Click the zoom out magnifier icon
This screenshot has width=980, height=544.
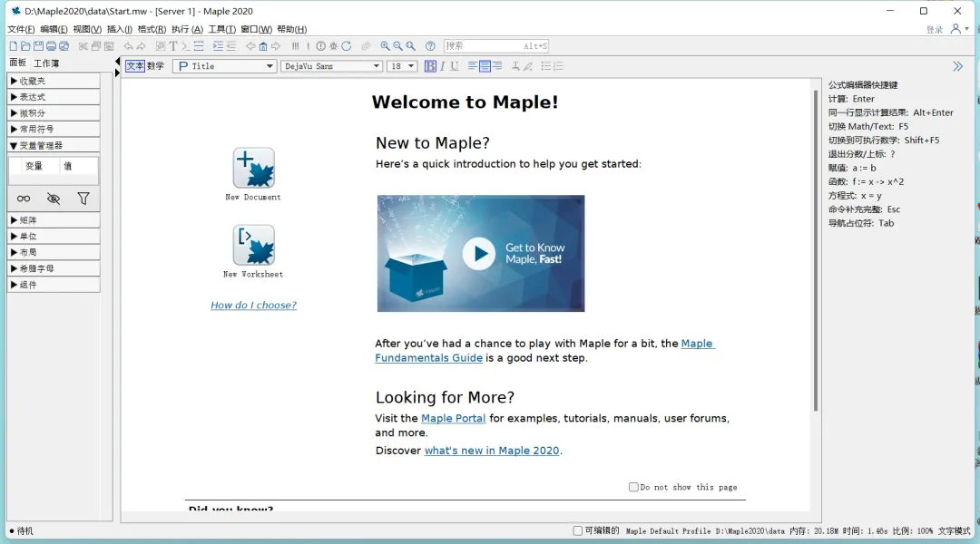(x=397, y=46)
